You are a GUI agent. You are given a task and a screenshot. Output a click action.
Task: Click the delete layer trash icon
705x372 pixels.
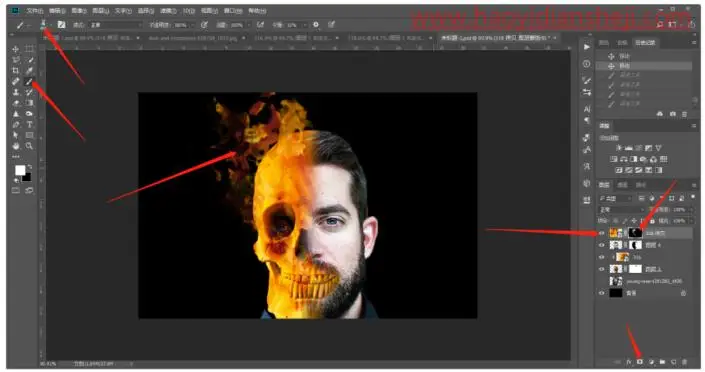point(684,362)
